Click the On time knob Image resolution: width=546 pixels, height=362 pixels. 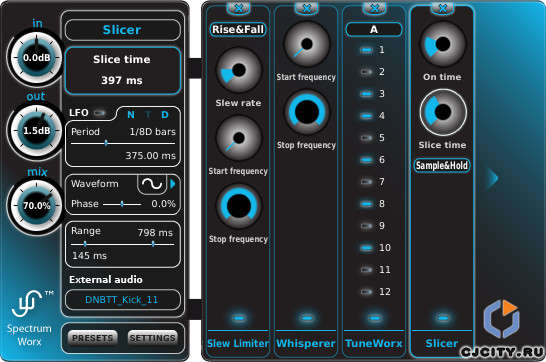coord(443,45)
